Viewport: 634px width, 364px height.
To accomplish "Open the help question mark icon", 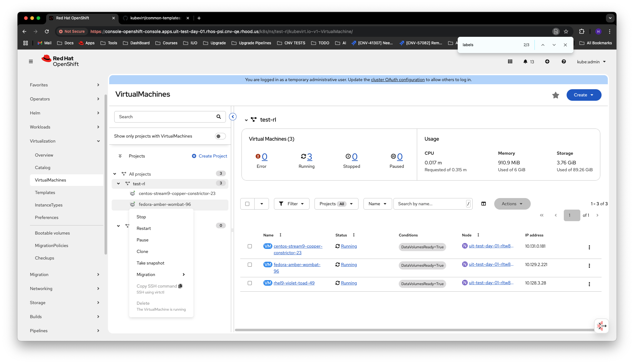I will tap(564, 62).
